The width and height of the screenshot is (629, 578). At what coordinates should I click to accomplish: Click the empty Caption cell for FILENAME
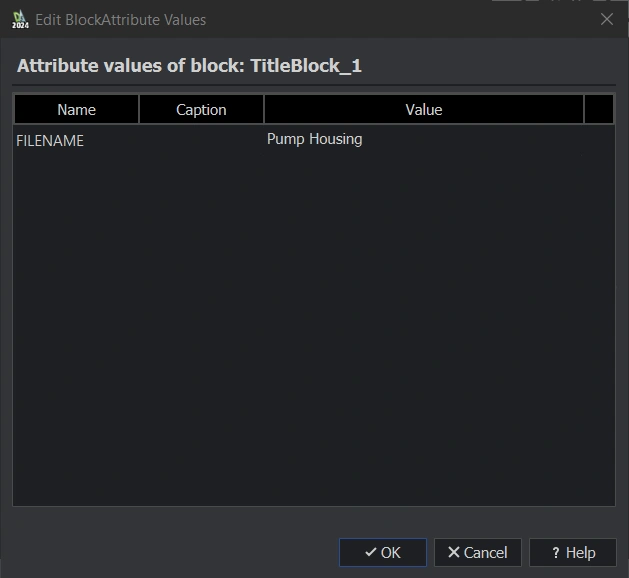point(201,140)
